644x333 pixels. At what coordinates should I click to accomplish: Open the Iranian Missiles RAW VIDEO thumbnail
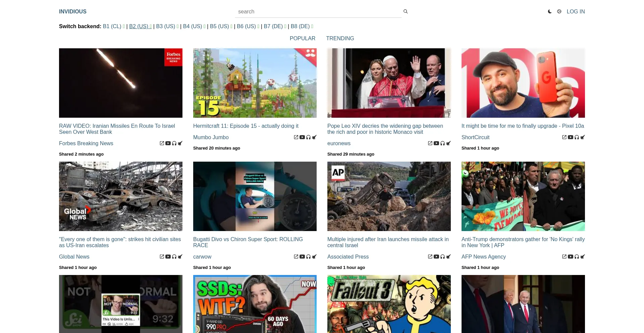pos(121,83)
